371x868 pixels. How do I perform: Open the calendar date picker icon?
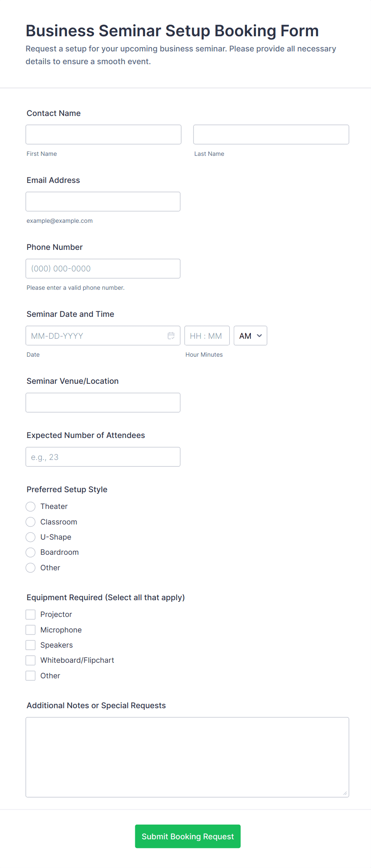tap(171, 336)
